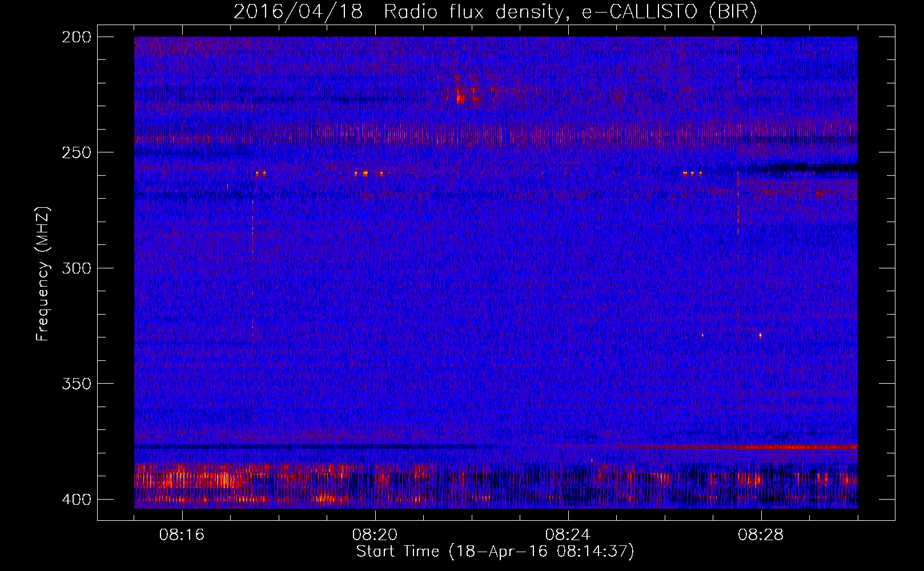Click the bright burst near 225 MHz

click(x=461, y=98)
